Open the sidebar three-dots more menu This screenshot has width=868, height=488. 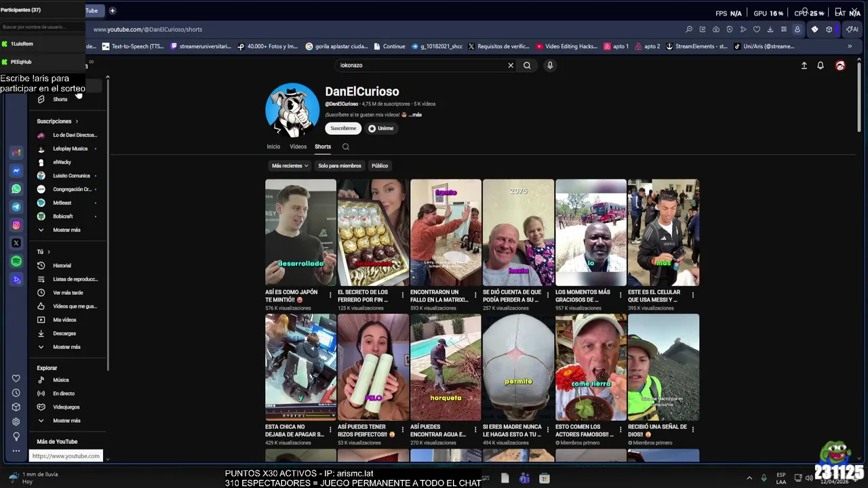click(x=16, y=451)
